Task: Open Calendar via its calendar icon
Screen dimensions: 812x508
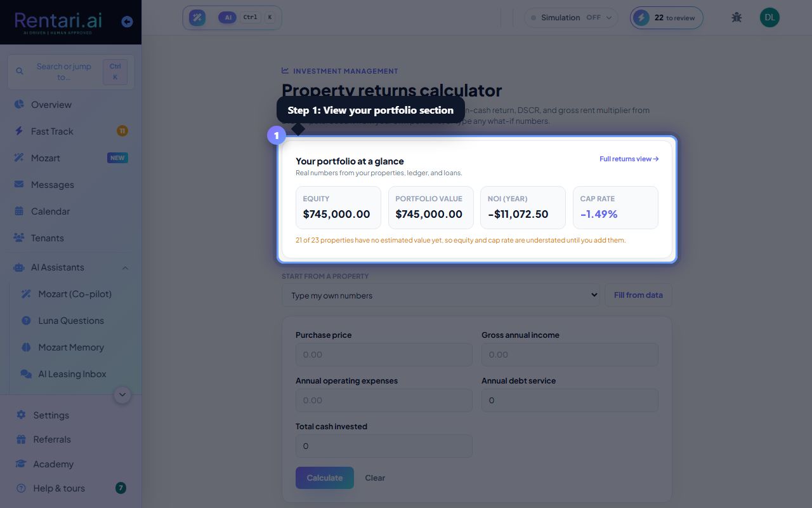Action: click(x=19, y=211)
